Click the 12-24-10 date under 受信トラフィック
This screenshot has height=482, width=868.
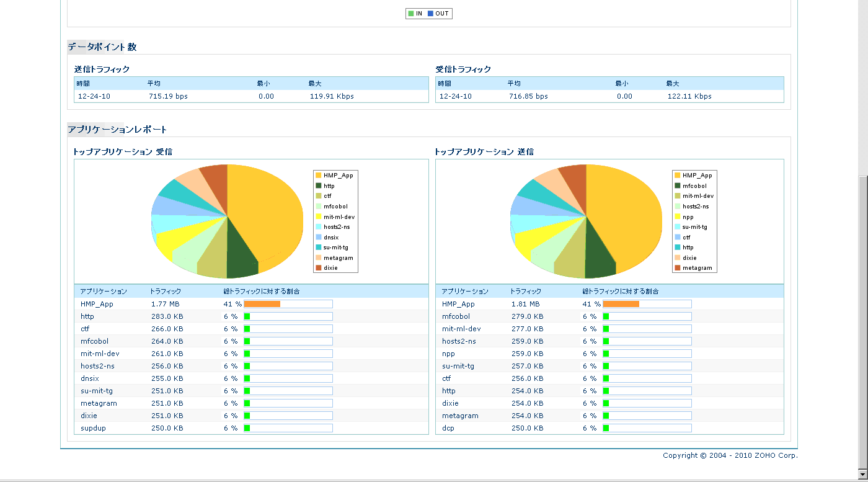(455, 96)
